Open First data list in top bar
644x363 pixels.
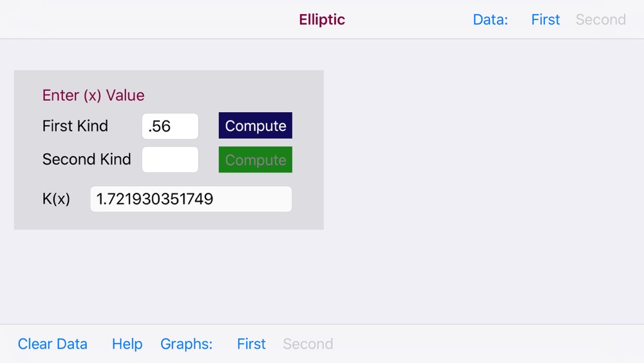click(545, 20)
